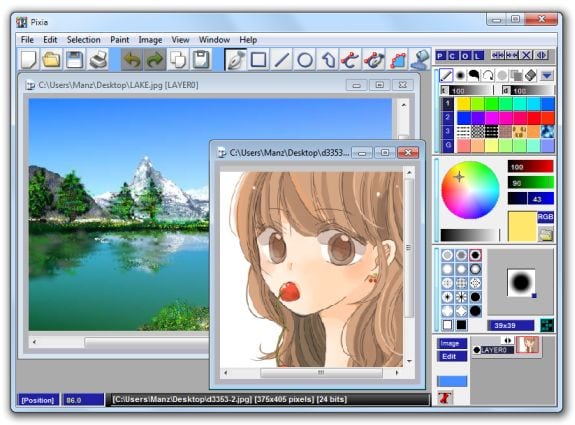Open the View menu

pyautogui.click(x=180, y=40)
